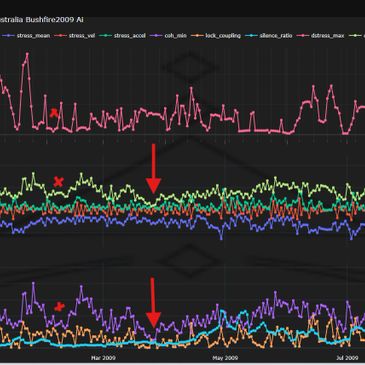Toggle the stress_vel legend entry
365x365 pixels.
click(x=75, y=35)
